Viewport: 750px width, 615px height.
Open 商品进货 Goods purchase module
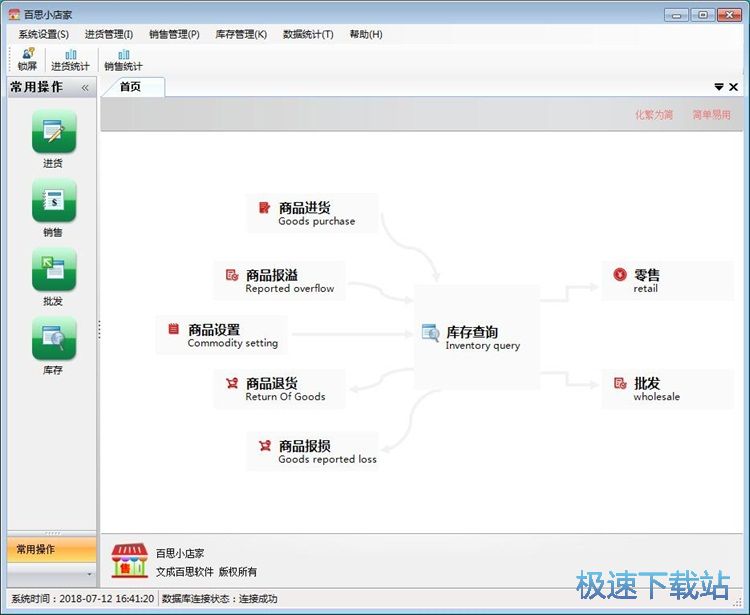[x=312, y=213]
